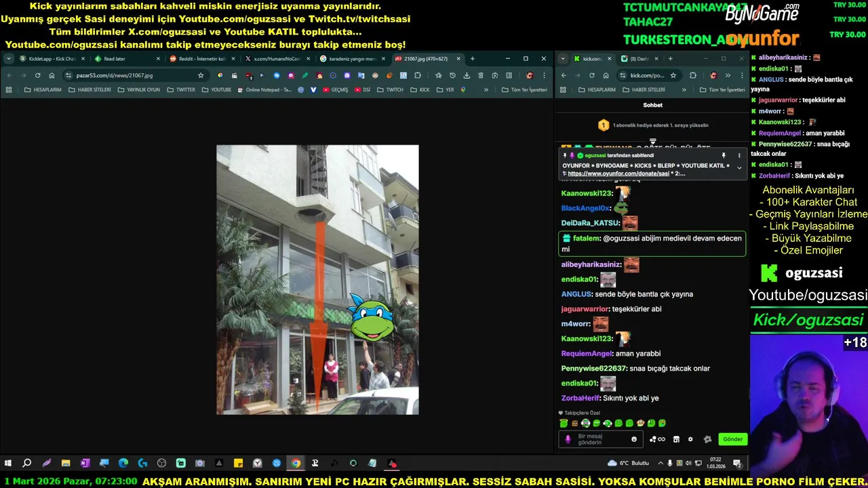The height and width of the screenshot is (488, 868).
Task: Open tab search dropdown in right browser
Action: click(563, 59)
